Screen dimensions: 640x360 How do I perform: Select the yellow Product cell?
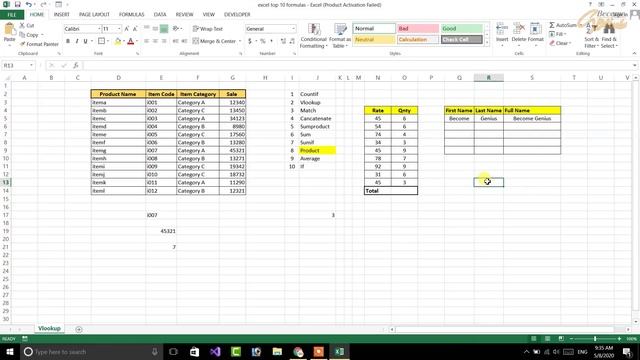click(317, 151)
